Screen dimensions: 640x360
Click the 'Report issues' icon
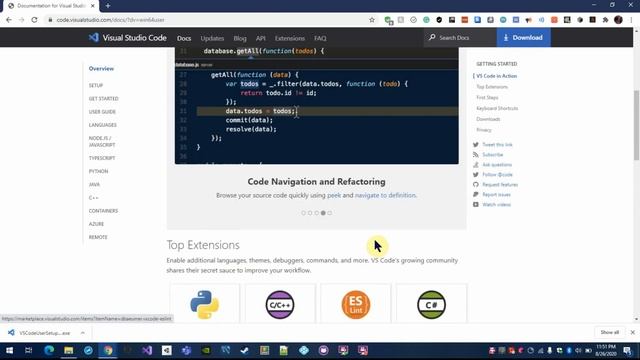[476, 195]
